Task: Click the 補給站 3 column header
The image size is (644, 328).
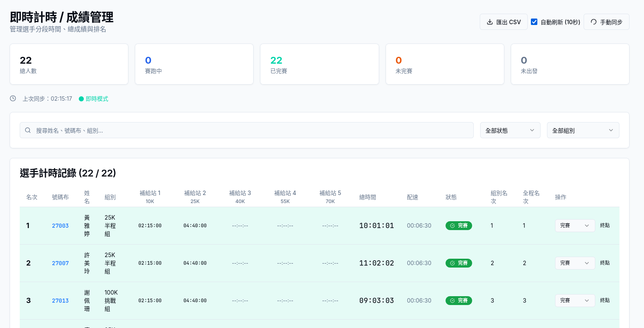Action: click(240, 197)
